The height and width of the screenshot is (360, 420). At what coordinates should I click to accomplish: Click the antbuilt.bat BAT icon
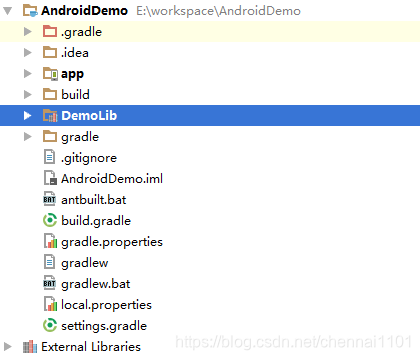pos(50,199)
